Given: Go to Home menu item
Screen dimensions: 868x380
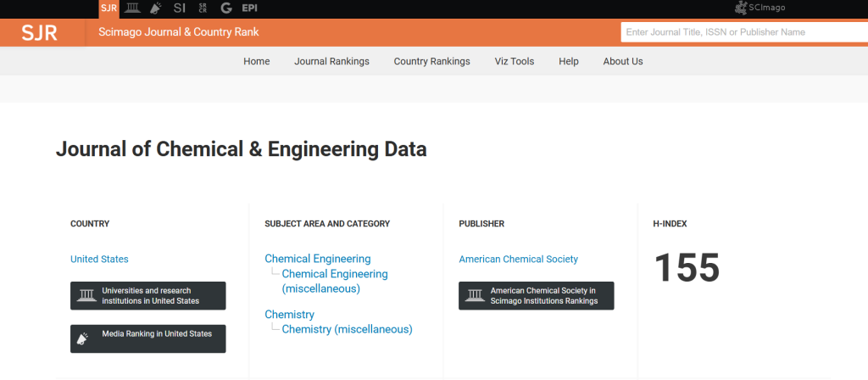Looking at the screenshot, I should (257, 61).
